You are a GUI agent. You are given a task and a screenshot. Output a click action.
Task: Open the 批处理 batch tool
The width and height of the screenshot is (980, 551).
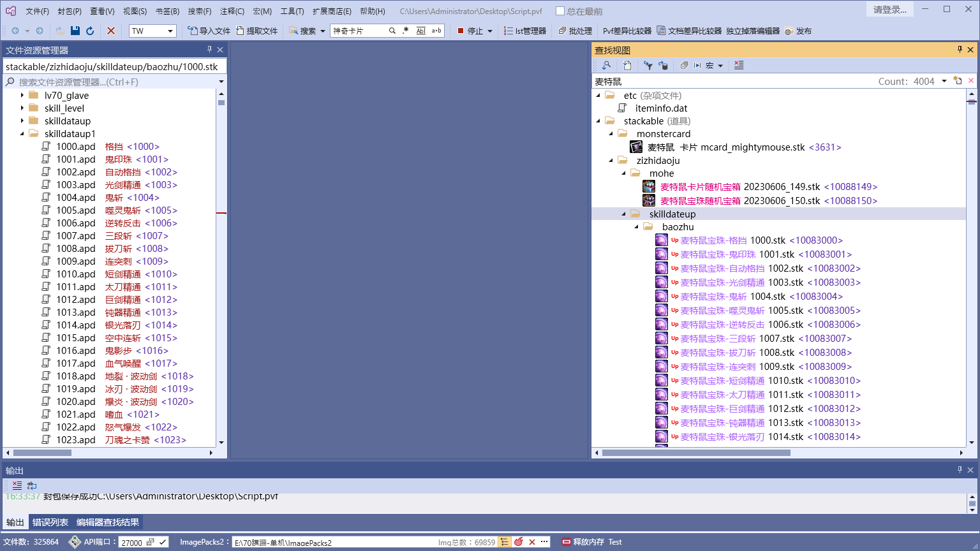coord(575,31)
